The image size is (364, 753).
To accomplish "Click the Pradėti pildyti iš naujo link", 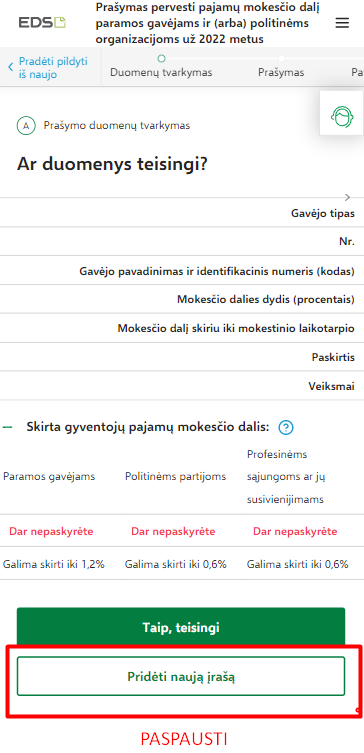I will click(x=53, y=68).
